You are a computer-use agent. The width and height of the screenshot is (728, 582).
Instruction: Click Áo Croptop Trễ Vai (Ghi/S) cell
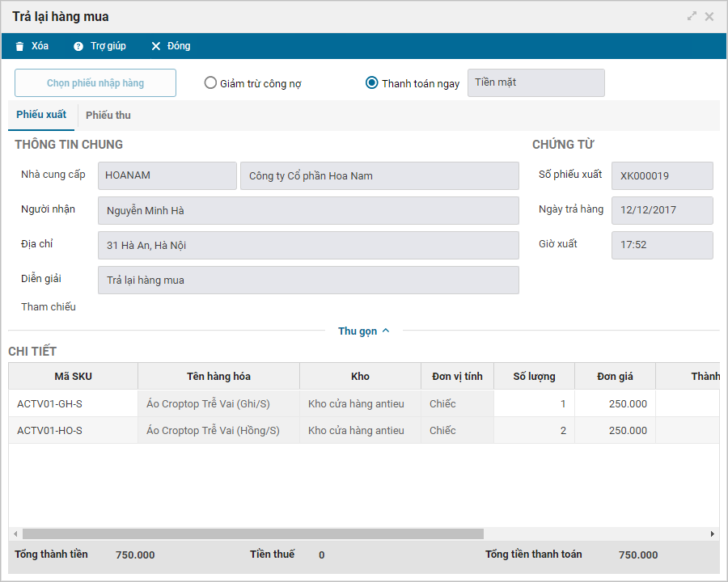pyautogui.click(x=218, y=404)
